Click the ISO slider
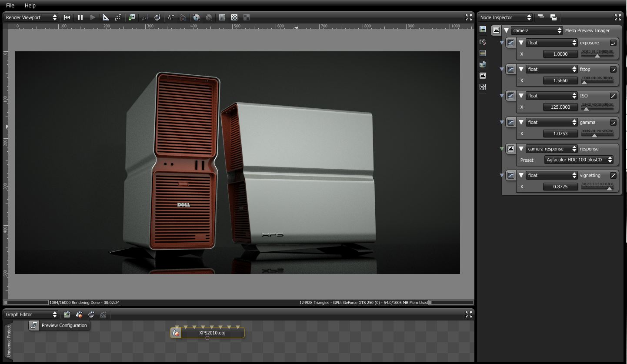Screen dimensions: 627x364 (x=597, y=107)
